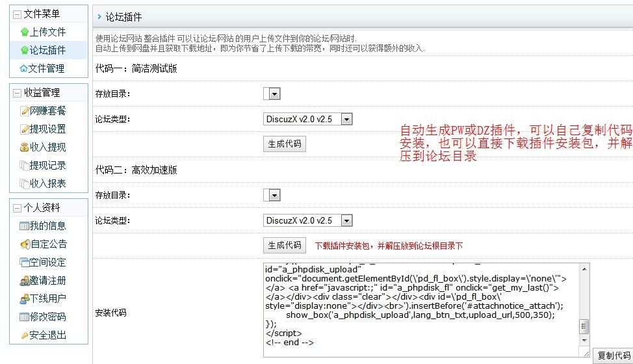Open 收入报表 link
633x364 pixels.
(47, 183)
